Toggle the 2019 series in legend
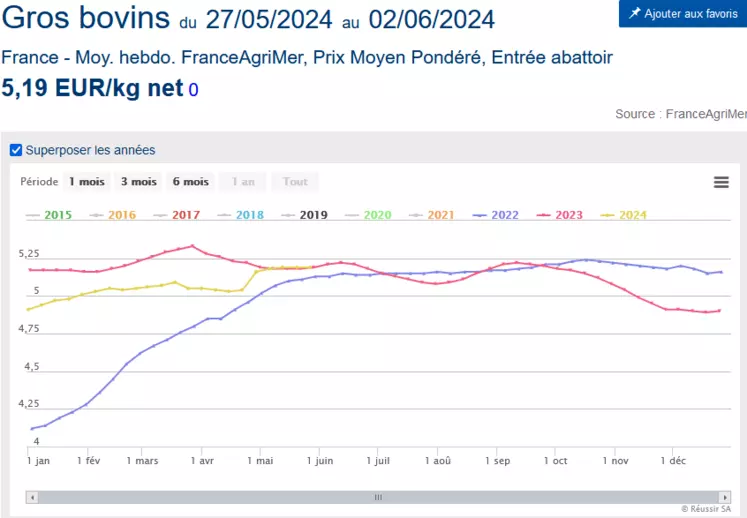The image size is (747, 518). click(304, 215)
